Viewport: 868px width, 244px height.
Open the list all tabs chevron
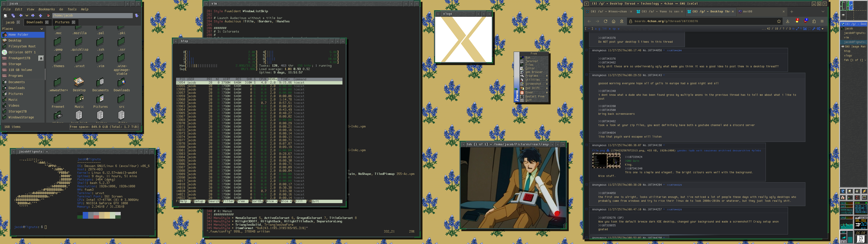[823, 12]
